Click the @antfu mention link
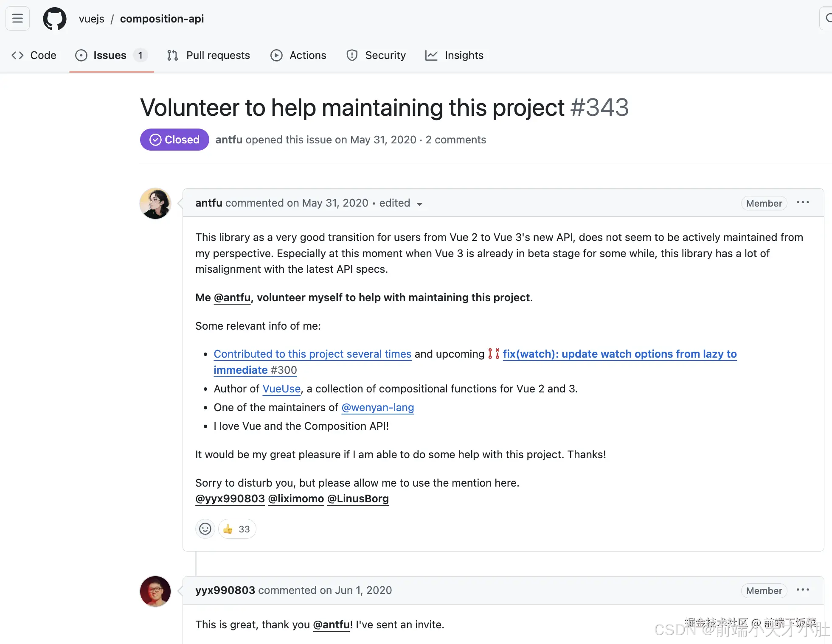 point(232,297)
